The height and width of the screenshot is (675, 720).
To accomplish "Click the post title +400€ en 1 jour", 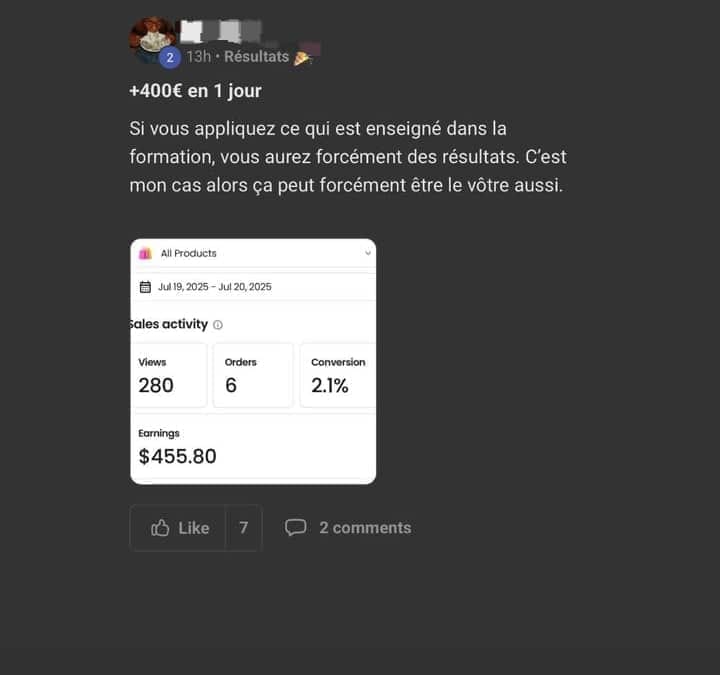I will click(x=195, y=91).
